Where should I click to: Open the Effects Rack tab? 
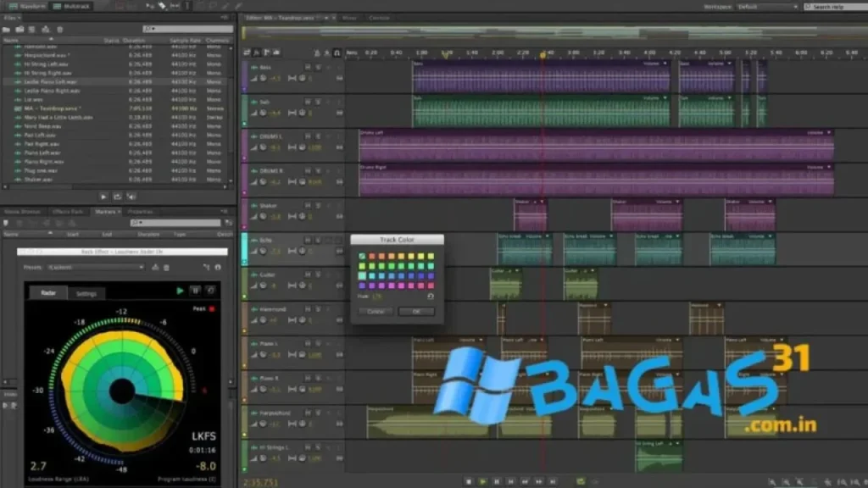(x=68, y=211)
